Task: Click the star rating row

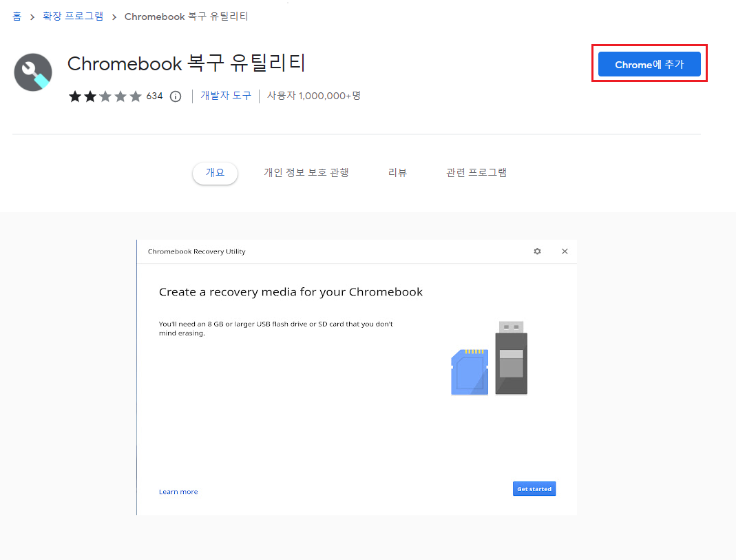Action: 105,96
